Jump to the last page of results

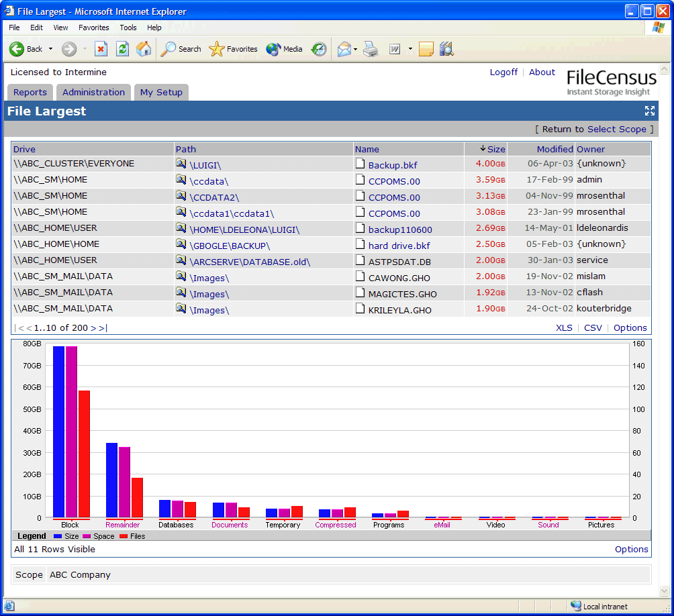pos(103,327)
